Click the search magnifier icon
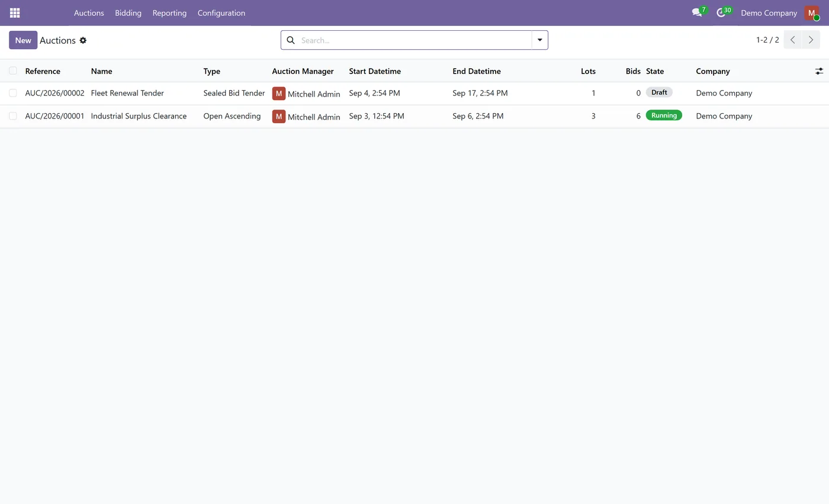 tap(291, 40)
